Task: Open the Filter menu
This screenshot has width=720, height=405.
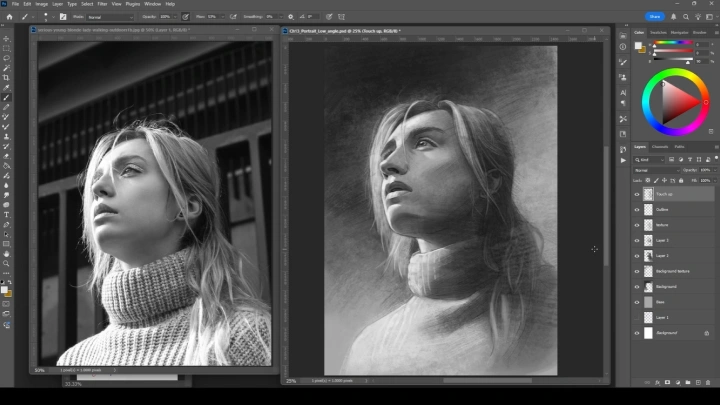Action: pos(102,4)
